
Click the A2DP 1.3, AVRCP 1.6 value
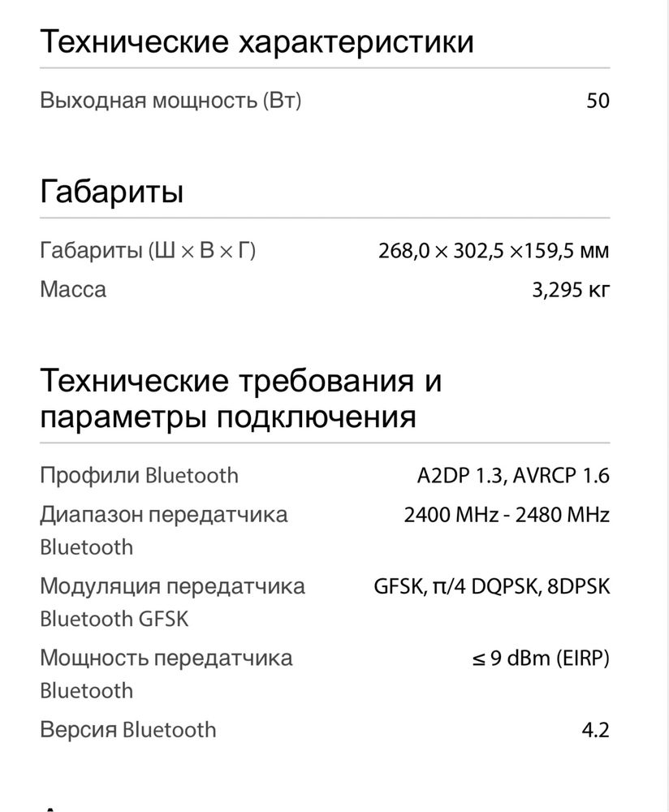(x=513, y=475)
